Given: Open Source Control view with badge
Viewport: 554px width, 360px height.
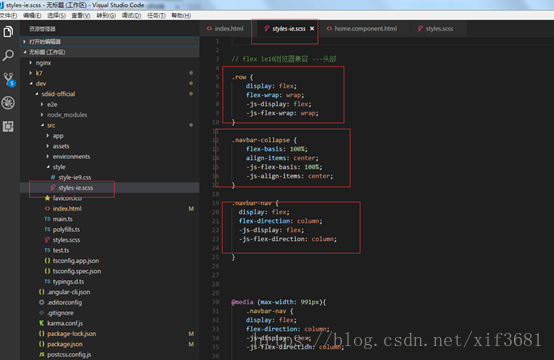Looking at the screenshot, I should [x=9, y=79].
